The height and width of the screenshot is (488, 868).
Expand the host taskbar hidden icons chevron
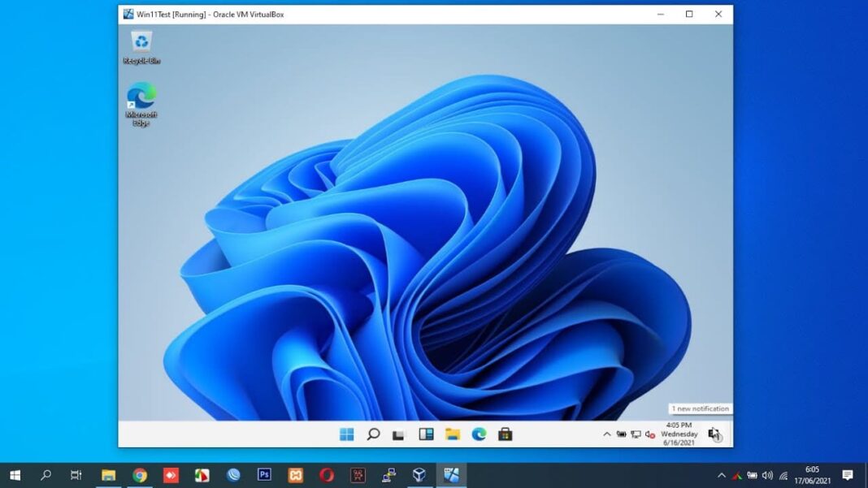pyautogui.click(x=722, y=475)
